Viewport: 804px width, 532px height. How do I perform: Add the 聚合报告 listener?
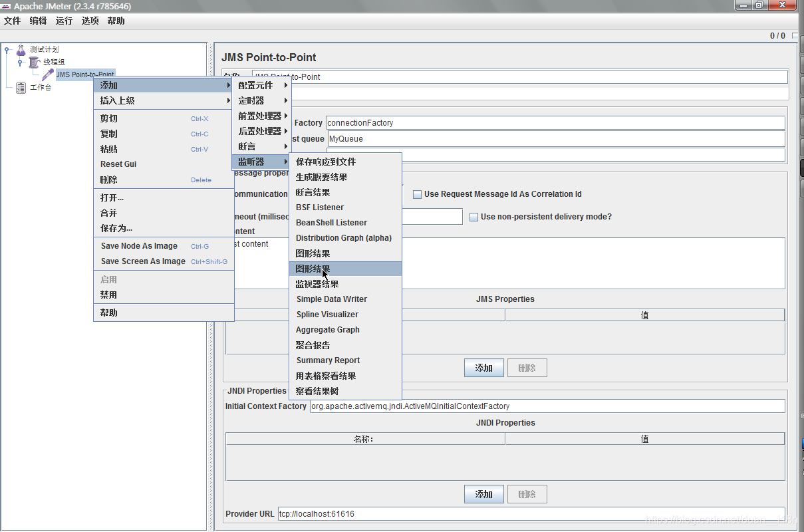(x=346, y=345)
